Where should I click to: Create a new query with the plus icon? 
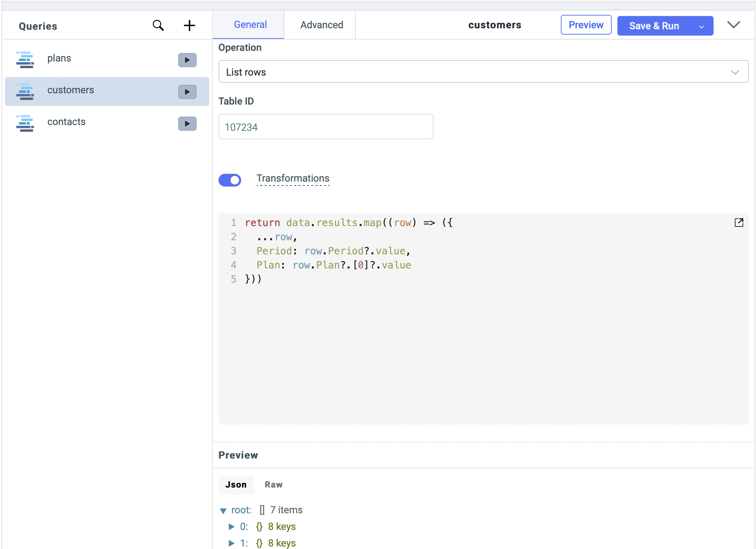190,25
